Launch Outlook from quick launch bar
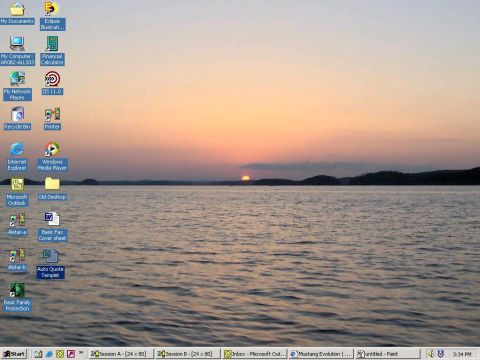Viewport: 480px width, 360px height. (60, 354)
